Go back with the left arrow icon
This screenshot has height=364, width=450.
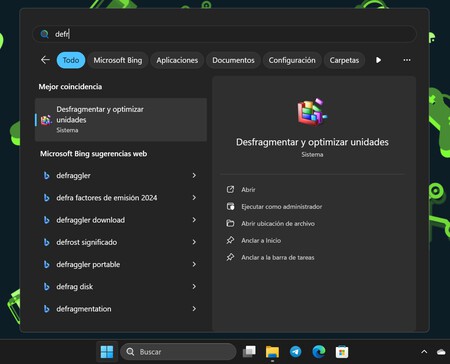(45, 60)
